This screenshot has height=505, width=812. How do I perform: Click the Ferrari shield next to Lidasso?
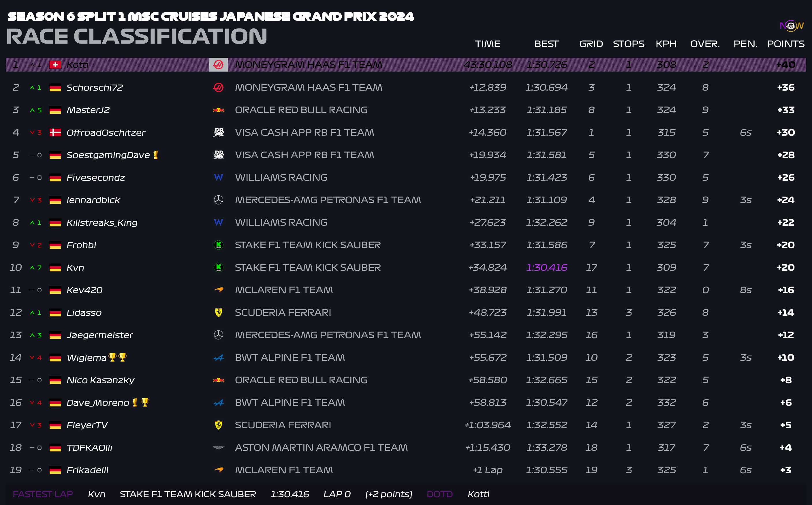point(218,313)
